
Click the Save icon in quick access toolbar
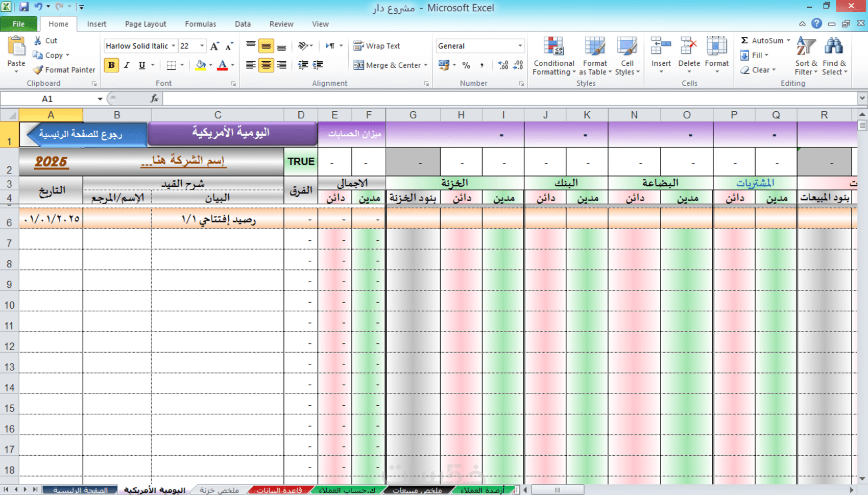click(x=24, y=7)
